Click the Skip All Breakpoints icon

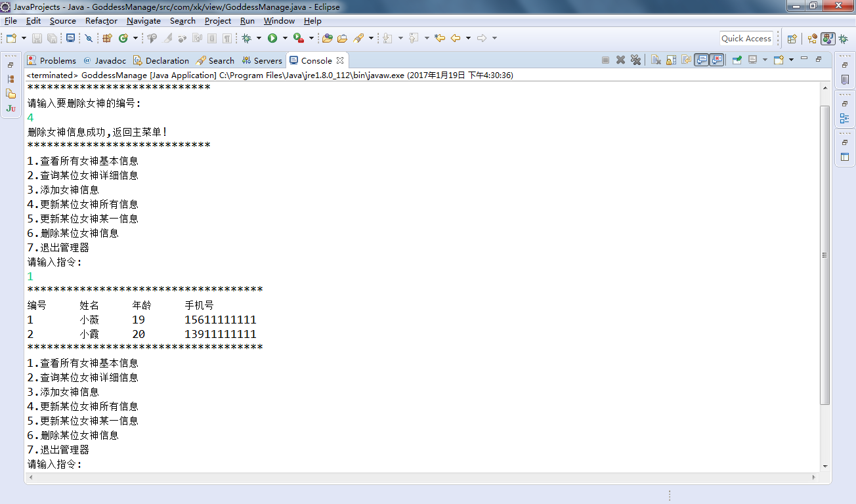89,38
